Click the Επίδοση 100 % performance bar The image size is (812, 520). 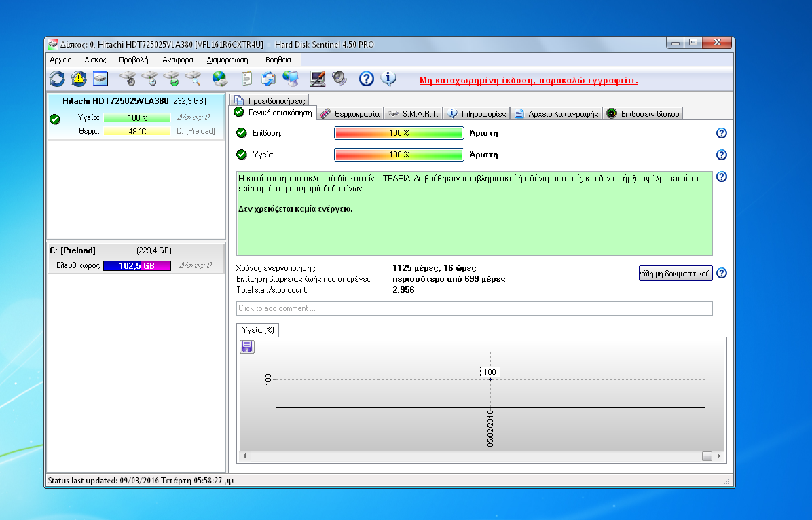point(399,133)
